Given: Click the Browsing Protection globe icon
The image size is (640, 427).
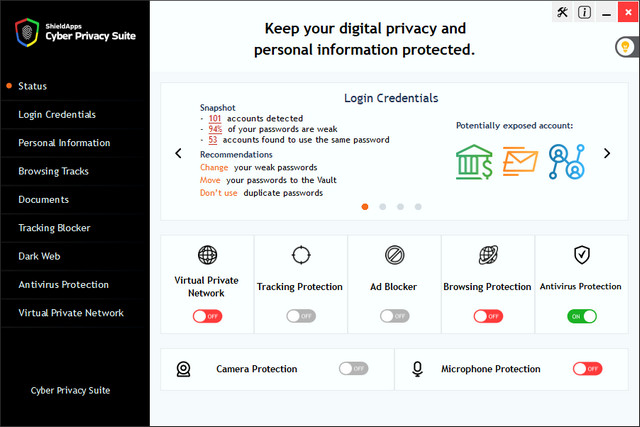Looking at the screenshot, I should coord(488,255).
